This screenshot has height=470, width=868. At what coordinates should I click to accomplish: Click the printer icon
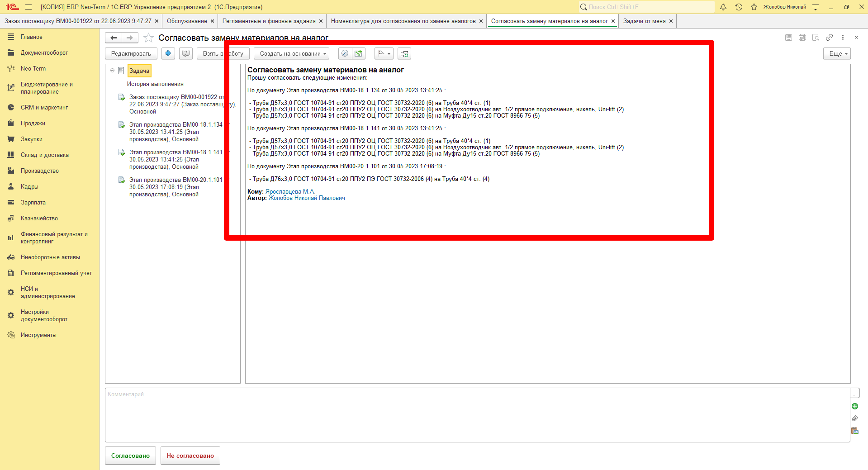pyautogui.click(x=802, y=38)
